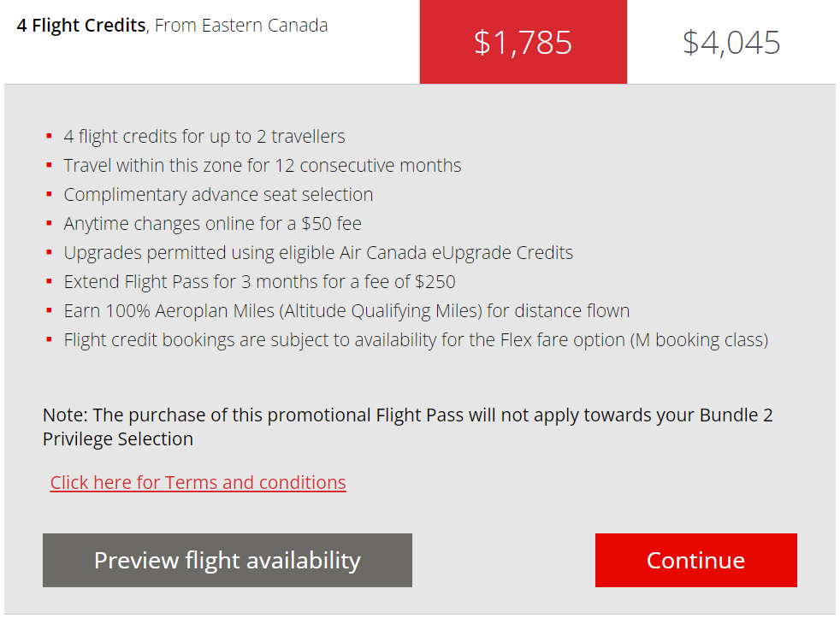Click the eUpgrade Credits upgrades line
This screenshot has width=840, height=618.
318,253
